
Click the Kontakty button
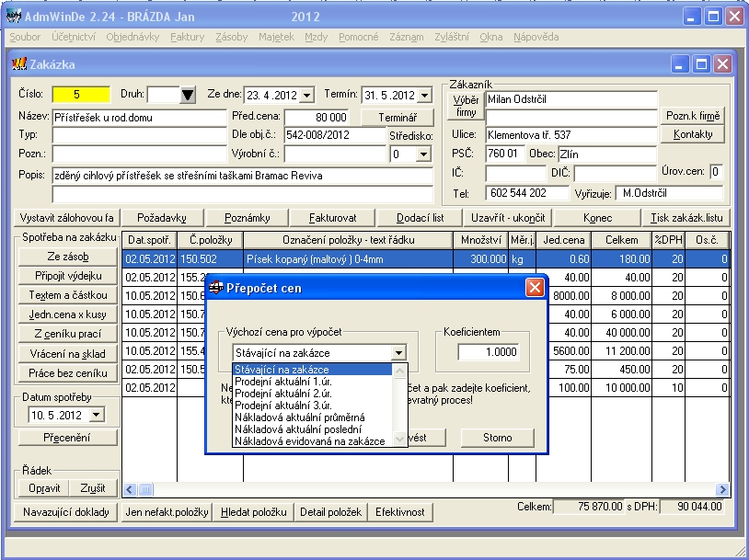(x=693, y=134)
